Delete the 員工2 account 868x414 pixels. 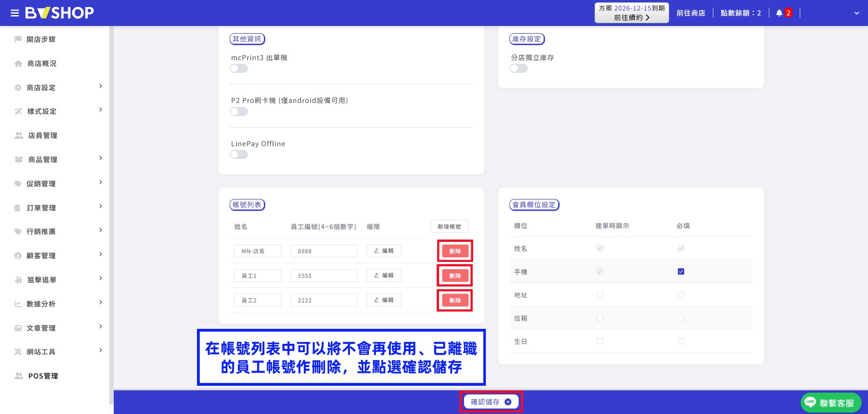[455, 300]
